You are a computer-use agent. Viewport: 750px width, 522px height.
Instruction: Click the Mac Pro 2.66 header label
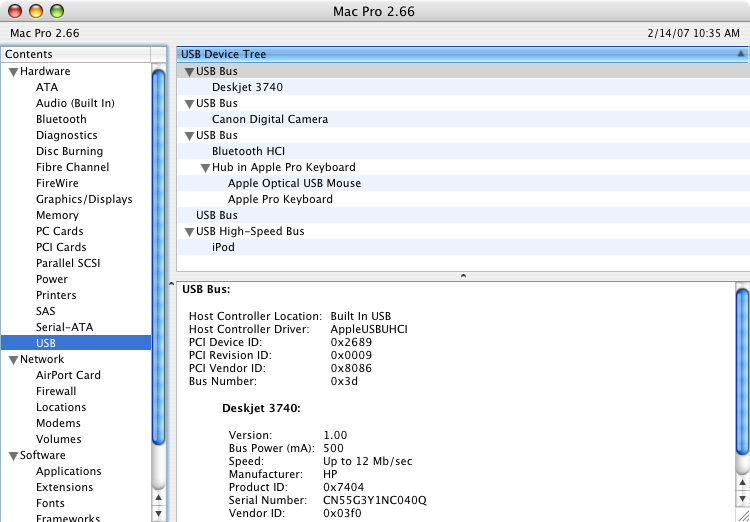point(44,33)
